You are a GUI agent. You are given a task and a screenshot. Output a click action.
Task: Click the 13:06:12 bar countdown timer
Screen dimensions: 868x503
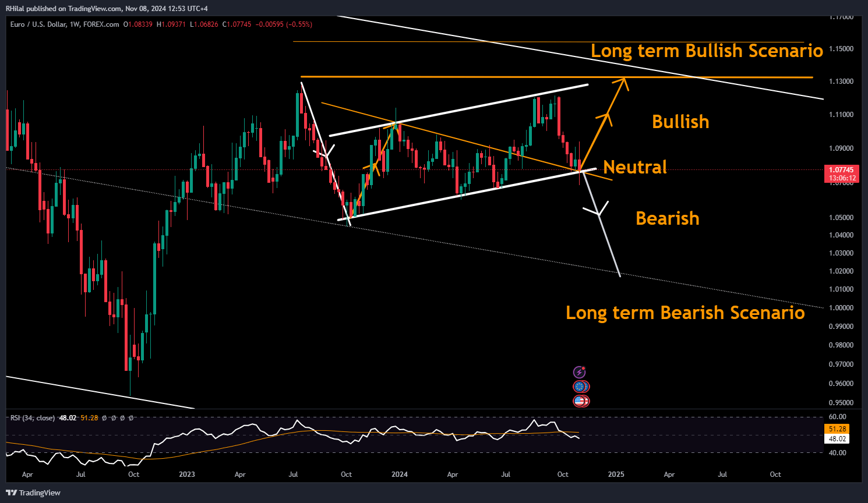(842, 178)
